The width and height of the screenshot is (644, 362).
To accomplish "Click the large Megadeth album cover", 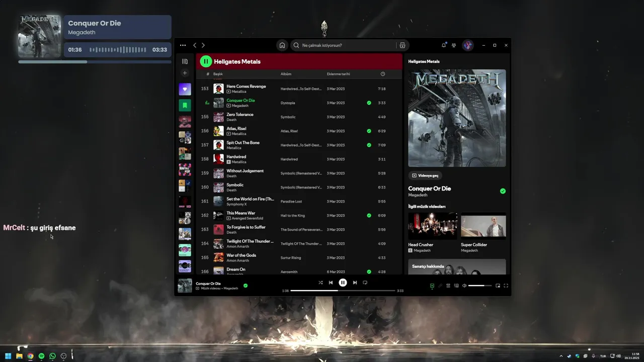I will [x=457, y=118].
